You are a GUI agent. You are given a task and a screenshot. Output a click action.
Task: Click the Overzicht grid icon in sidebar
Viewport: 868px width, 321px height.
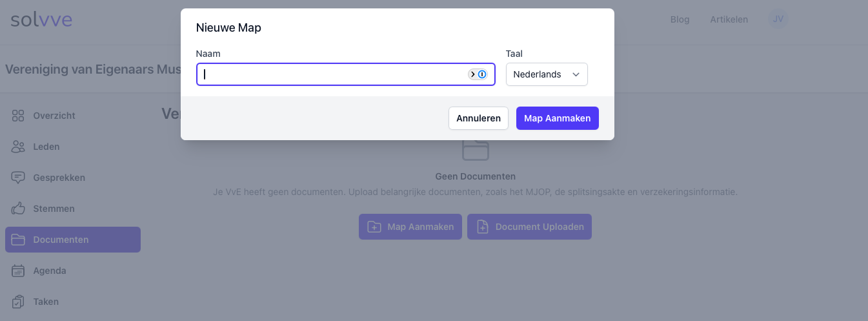click(x=18, y=116)
